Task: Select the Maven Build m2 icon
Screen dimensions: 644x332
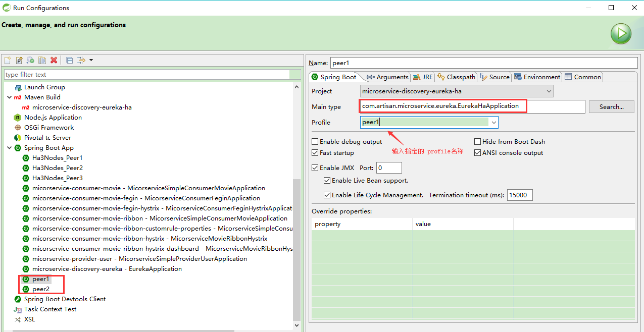Action: (x=18, y=97)
